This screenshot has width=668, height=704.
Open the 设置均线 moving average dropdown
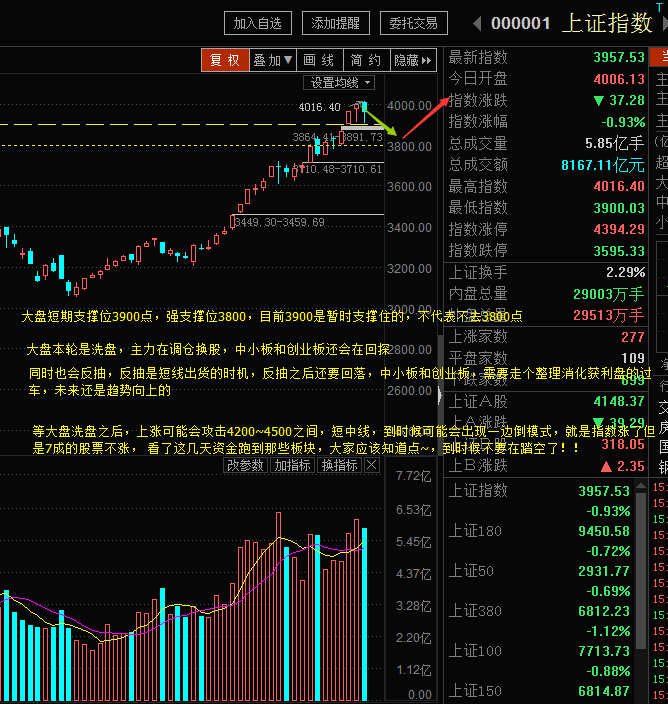pyautogui.click(x=339, y=82)
